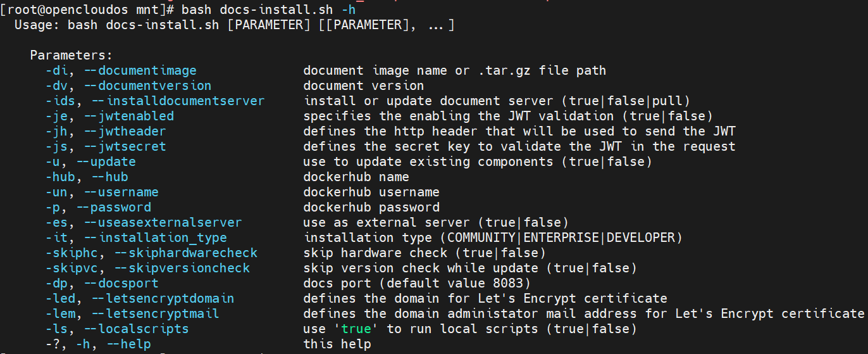
Task: Click the --docsport parameter
Action: coord(121,283)
